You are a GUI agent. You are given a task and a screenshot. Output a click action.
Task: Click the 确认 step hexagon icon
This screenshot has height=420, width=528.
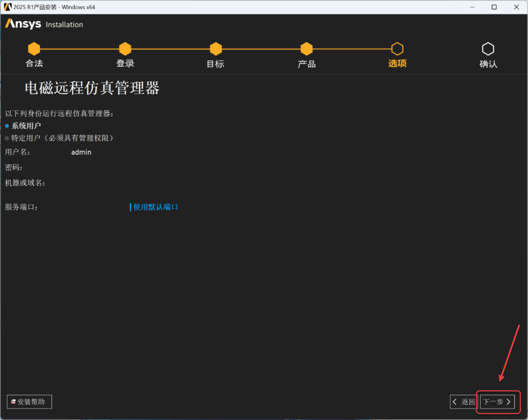pos(488,48)
